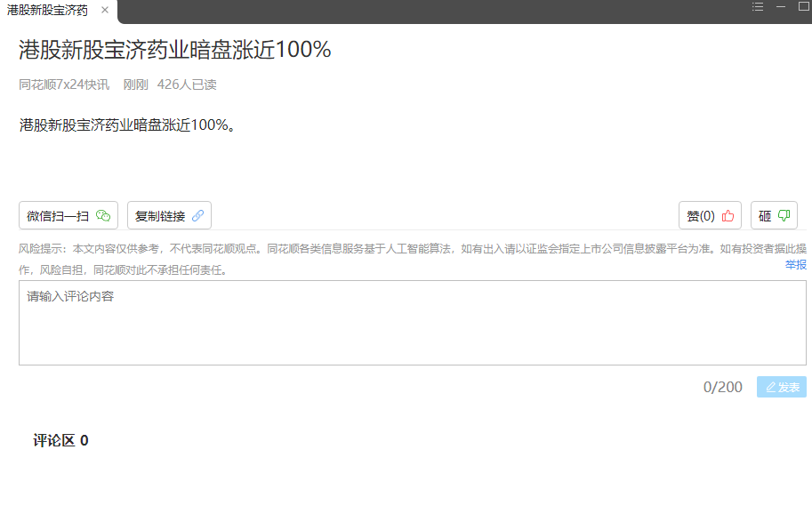Click the 426人已读 read count
This screenshot has height=522, width=812.
187,84
